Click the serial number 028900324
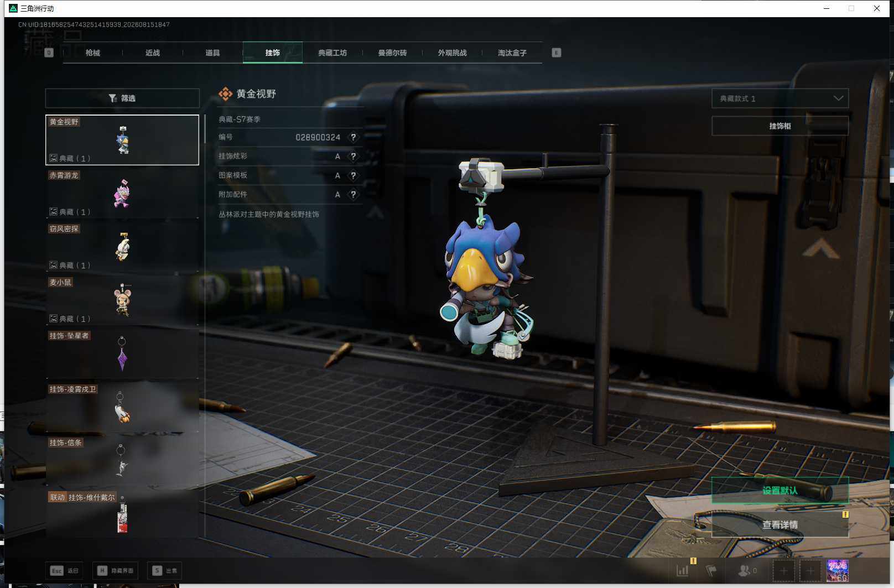This screenshot has height=588, width=894. point(318,137)
